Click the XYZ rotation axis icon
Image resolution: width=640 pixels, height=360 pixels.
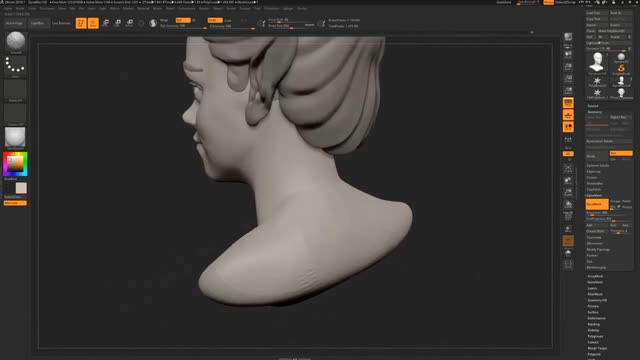[568, 154]
